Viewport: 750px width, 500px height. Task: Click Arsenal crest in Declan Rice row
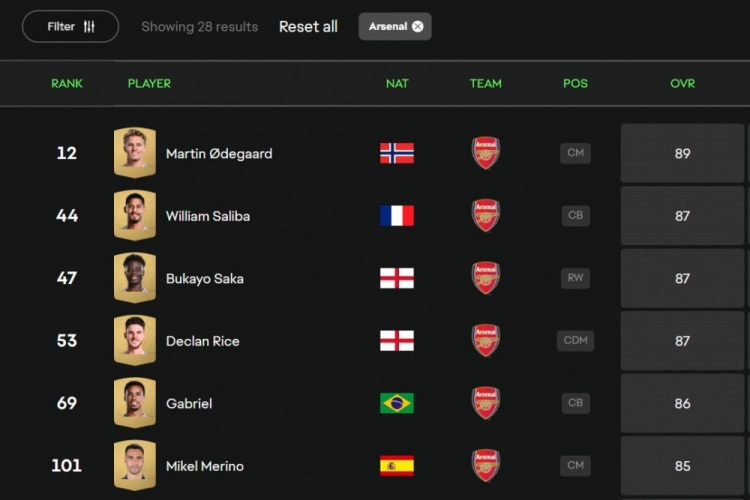[485, 341]
